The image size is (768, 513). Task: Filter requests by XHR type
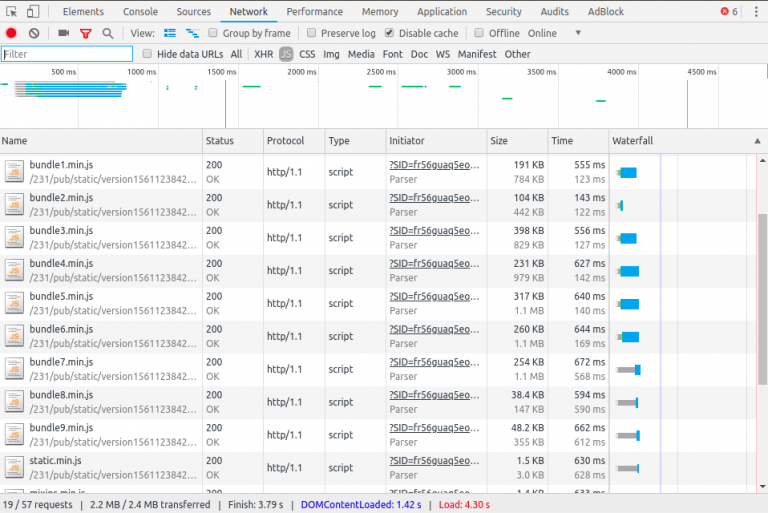click(x=263, y=54)
